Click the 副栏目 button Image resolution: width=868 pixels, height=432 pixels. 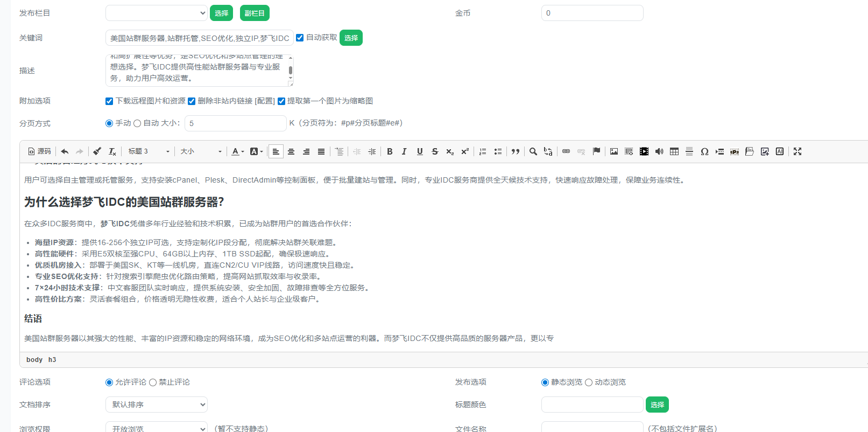(x=255, y=13)
